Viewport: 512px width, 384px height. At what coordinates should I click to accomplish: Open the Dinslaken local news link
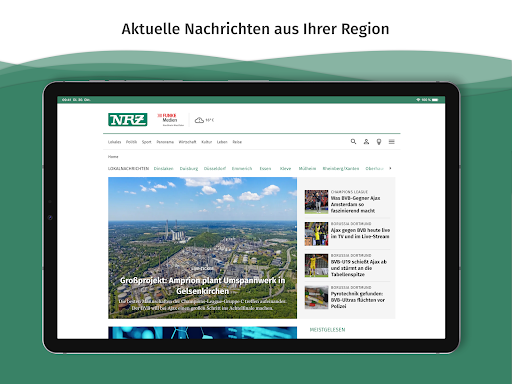[164, 169]
